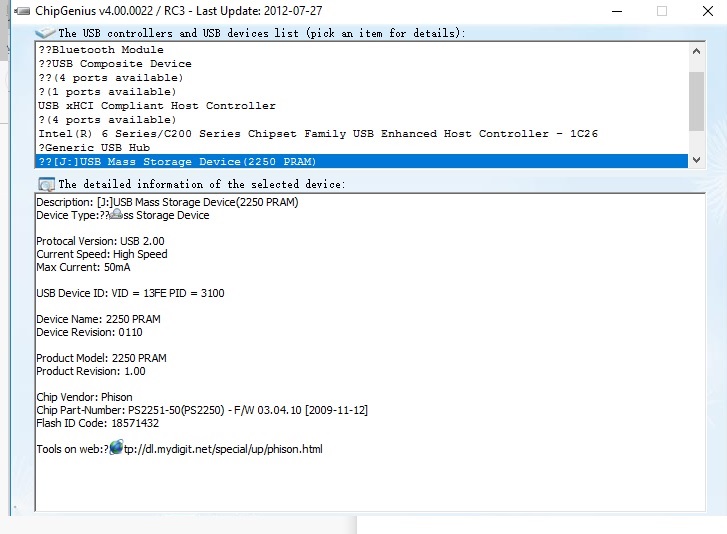Click the globe icon next to Tools on web

[x=116, y=447]
